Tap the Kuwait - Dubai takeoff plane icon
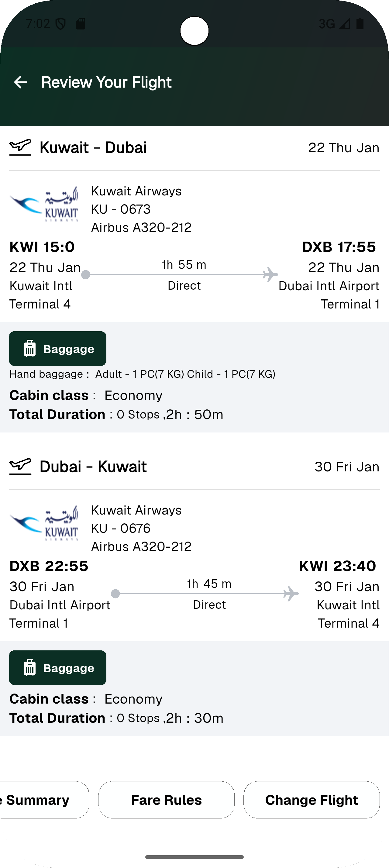 tap(20, 147)
